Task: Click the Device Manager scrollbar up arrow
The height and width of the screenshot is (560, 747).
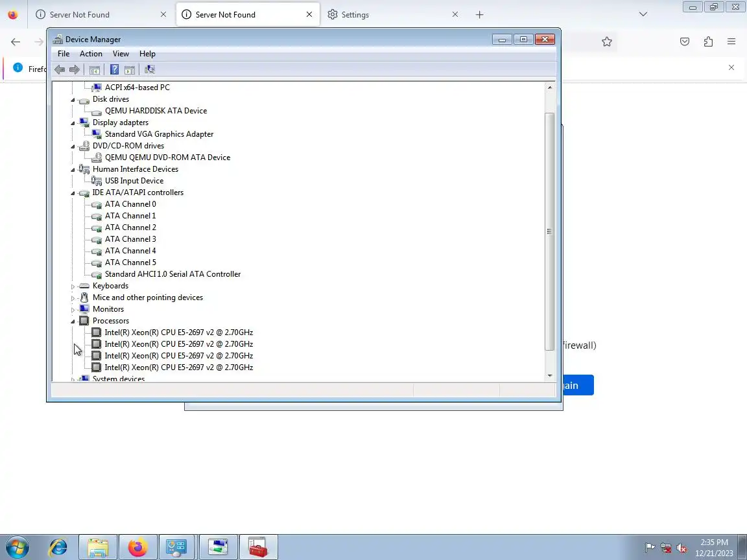Action: [550, 87]
